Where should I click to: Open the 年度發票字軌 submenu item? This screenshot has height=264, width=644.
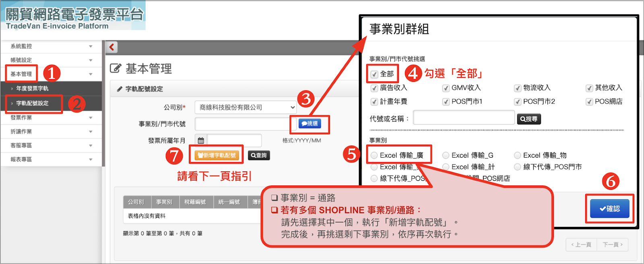click(x=51, y=89)
